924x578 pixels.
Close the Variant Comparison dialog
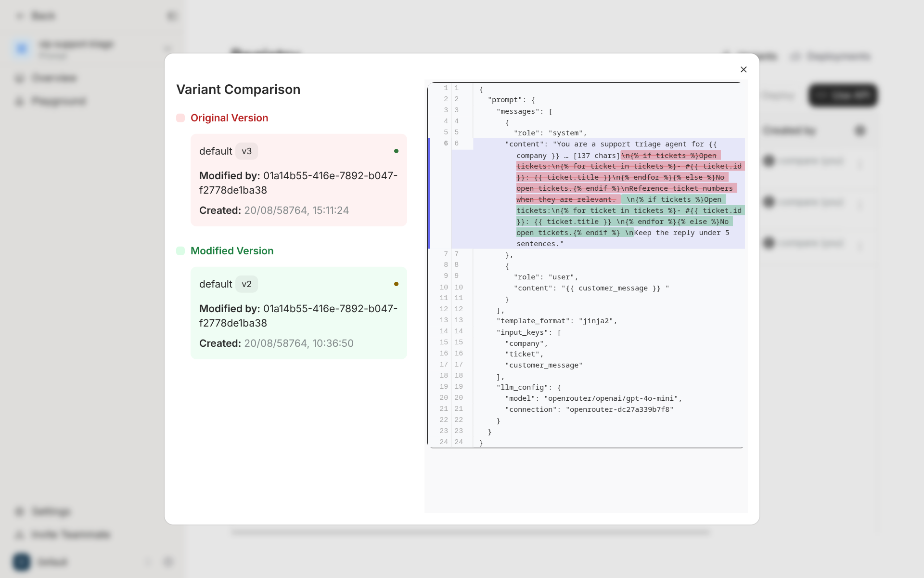[x=744, y=69]
